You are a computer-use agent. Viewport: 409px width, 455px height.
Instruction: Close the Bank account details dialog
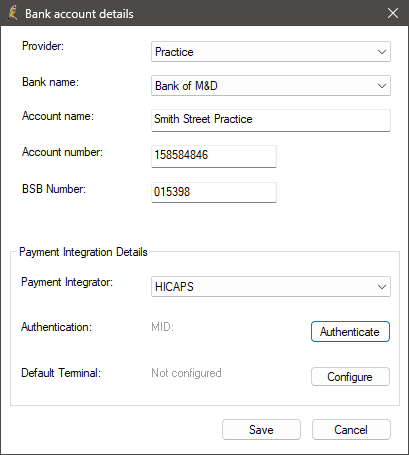[393, 13]
